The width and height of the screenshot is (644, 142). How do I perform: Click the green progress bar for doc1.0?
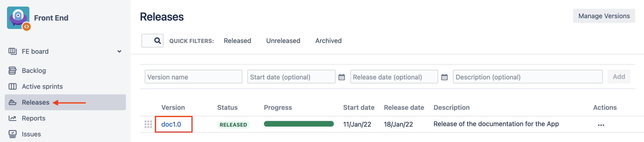tap(299, 124)
